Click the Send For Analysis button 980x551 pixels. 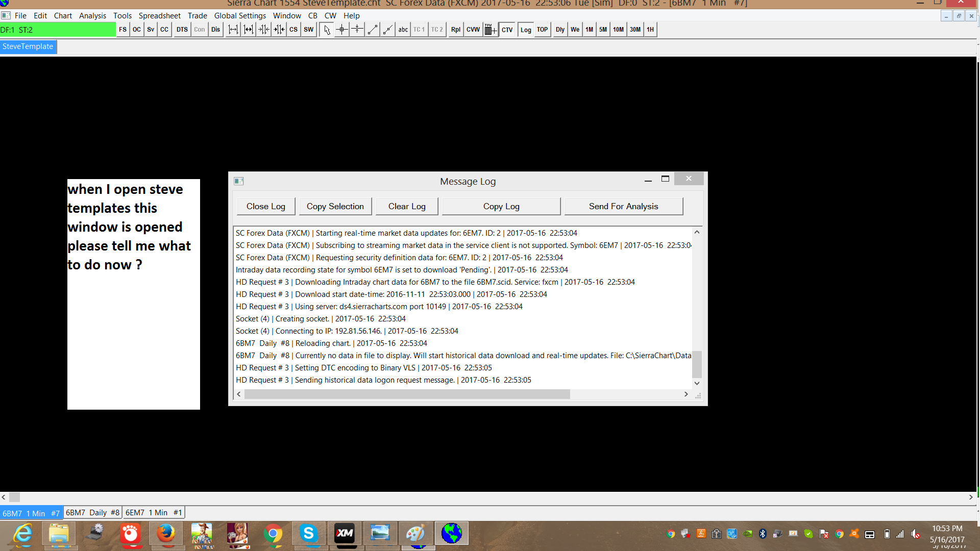623,207
